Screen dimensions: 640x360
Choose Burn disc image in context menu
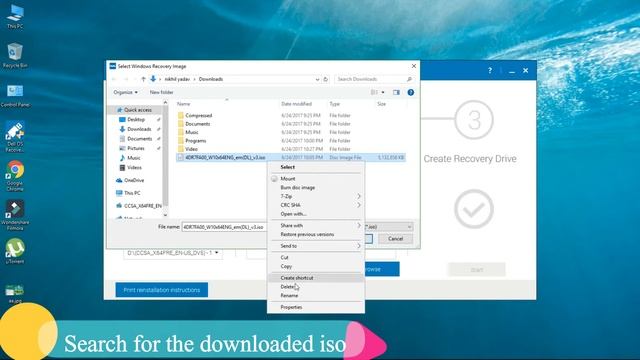pyautogui.click(x=316, y=188)
